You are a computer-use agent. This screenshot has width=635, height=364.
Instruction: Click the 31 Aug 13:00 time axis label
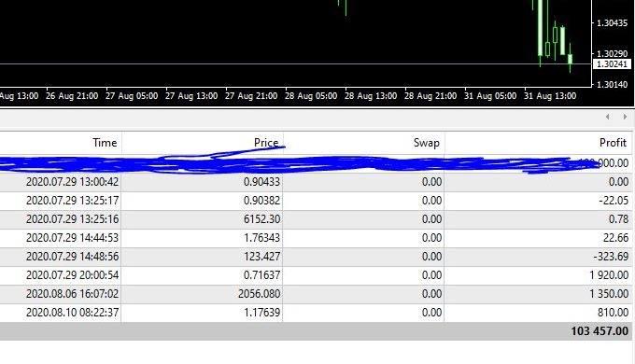pyautogui.click(x=550, y=96)
